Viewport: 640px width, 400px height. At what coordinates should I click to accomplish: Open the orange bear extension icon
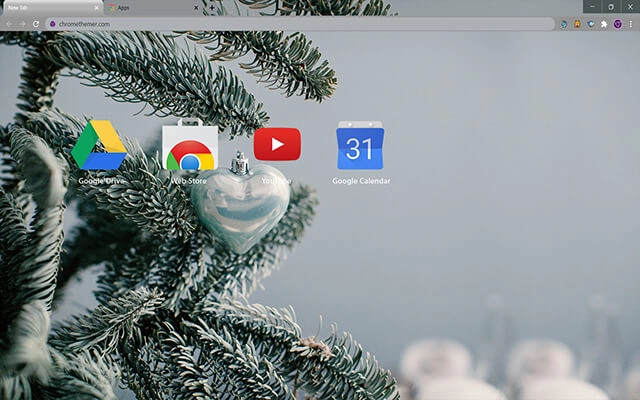pos(577,24)
